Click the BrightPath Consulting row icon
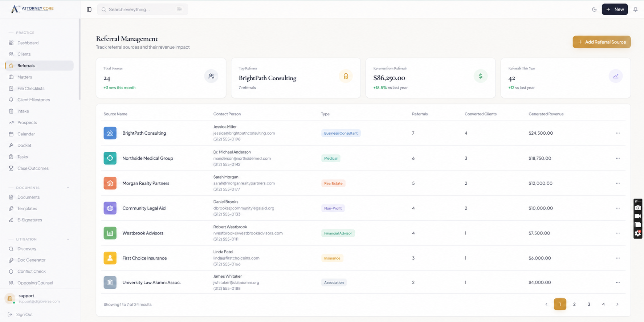Screen dimensions: 644x322 [x=110, y=133]
